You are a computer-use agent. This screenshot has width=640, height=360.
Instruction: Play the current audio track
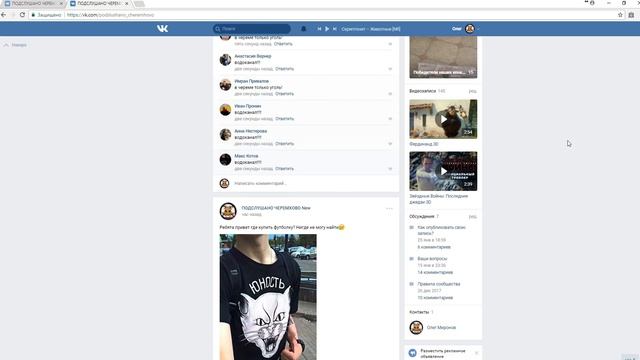pos(327,29)
